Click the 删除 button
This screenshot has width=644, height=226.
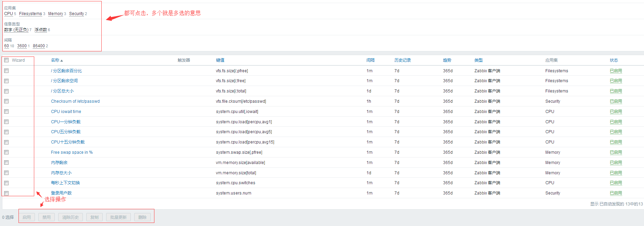142,217
